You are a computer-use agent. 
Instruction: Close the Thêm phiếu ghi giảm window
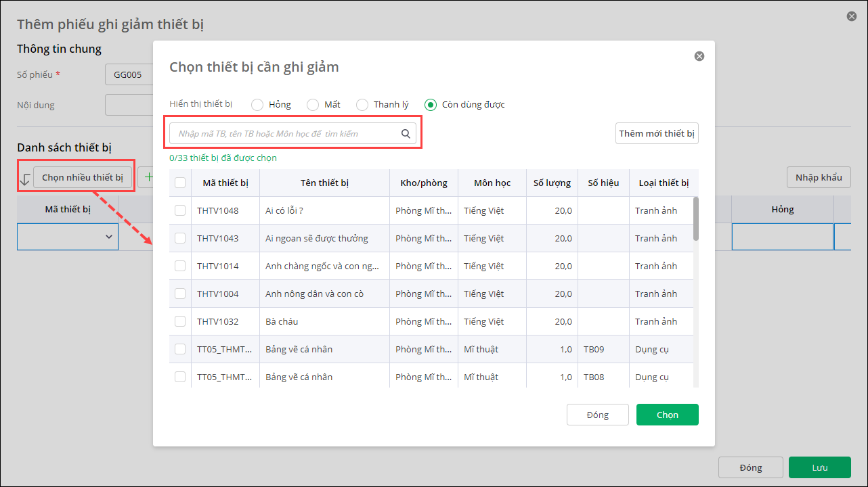[852, 16]
